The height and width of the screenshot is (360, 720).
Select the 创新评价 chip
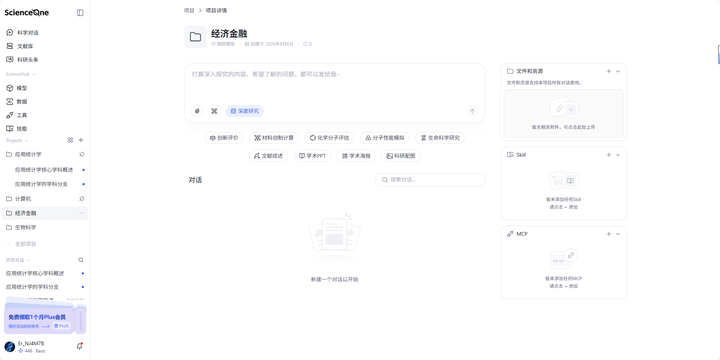point(224,138)
